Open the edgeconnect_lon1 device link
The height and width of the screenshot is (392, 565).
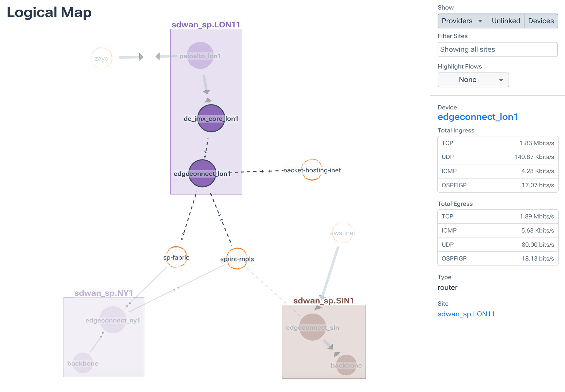coord(478,117)
